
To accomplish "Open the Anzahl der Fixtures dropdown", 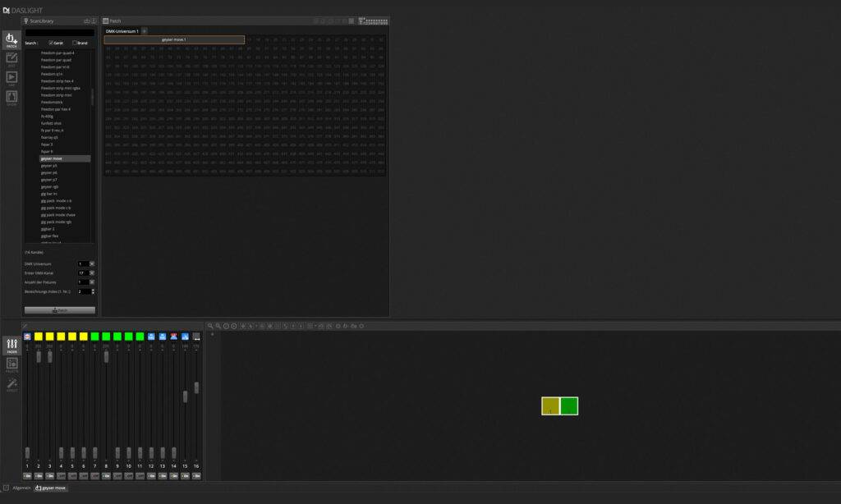I will click(x=92, y=282).
